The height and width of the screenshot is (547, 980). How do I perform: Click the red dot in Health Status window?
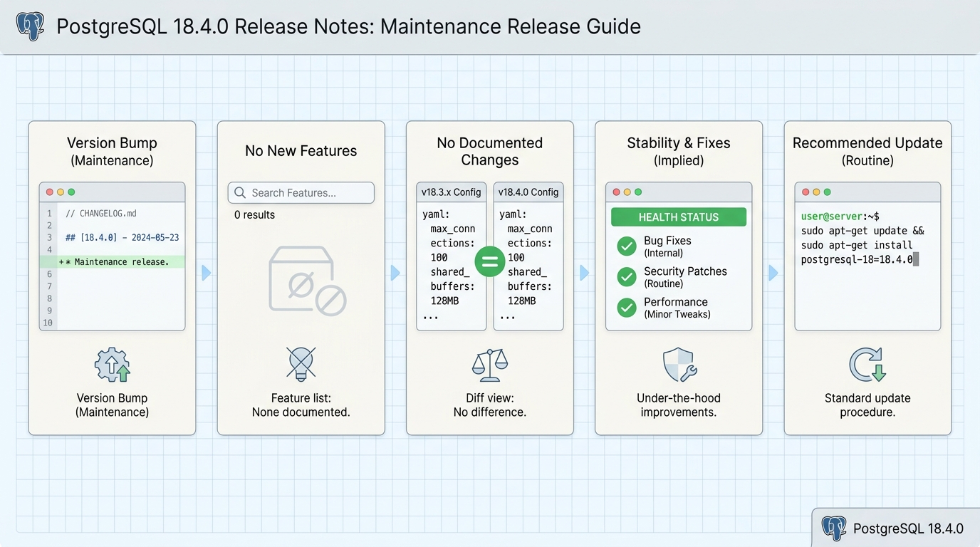coord(616,192)
